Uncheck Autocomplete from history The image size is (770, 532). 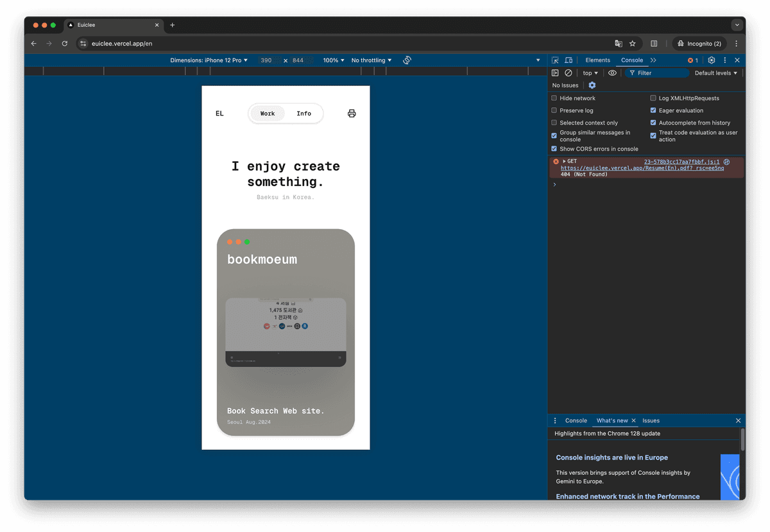coord(653,123)
